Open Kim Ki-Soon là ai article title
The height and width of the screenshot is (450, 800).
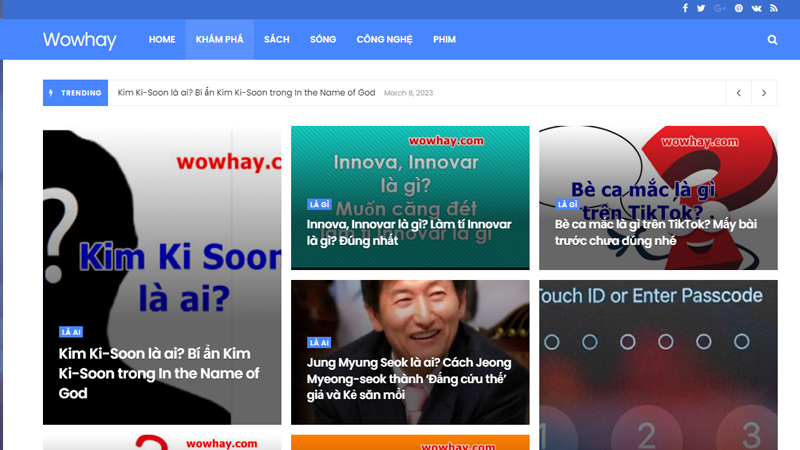point(159,373)
